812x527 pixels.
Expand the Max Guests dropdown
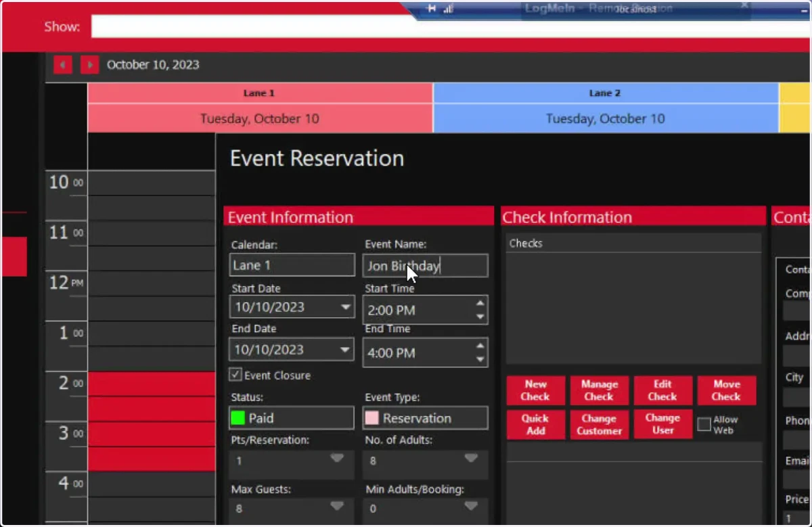click(337, 505)
